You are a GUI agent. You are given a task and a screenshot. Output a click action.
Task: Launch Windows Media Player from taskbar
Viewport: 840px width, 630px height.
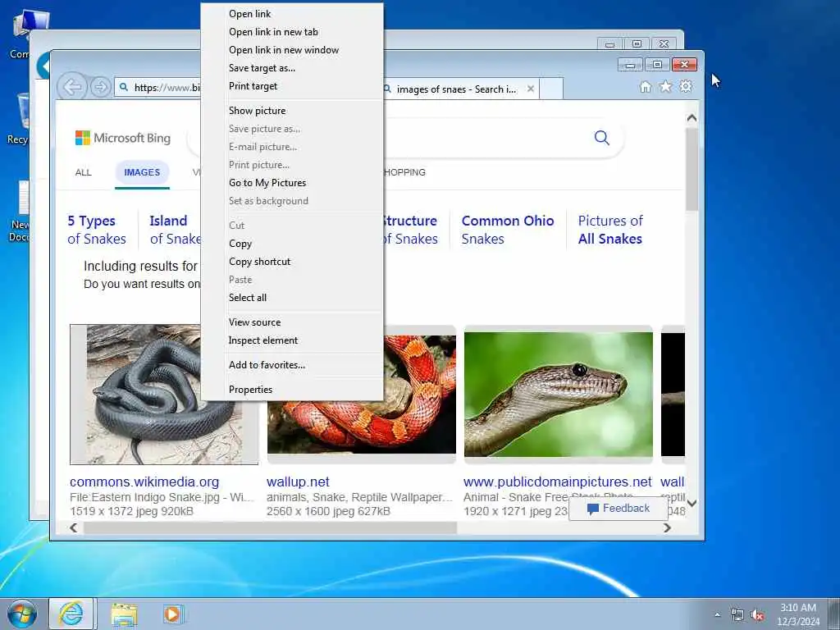coord(172,614)
